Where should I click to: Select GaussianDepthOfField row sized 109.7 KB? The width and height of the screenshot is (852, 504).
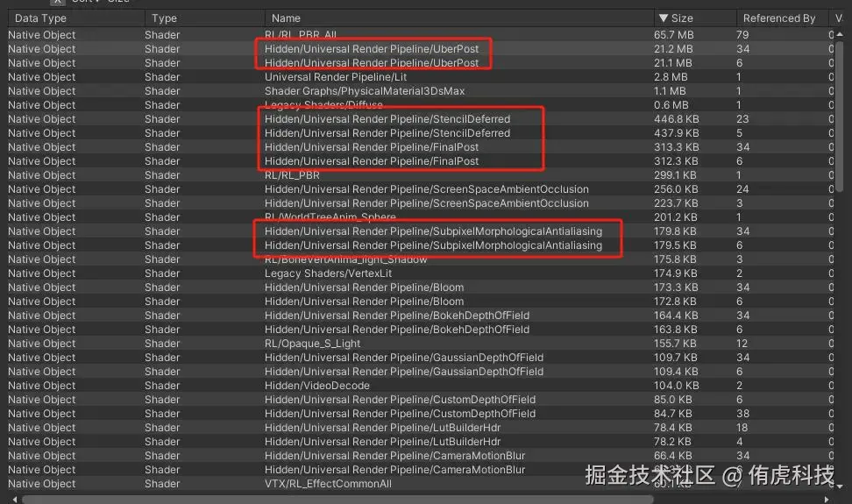tap(419, 358)
